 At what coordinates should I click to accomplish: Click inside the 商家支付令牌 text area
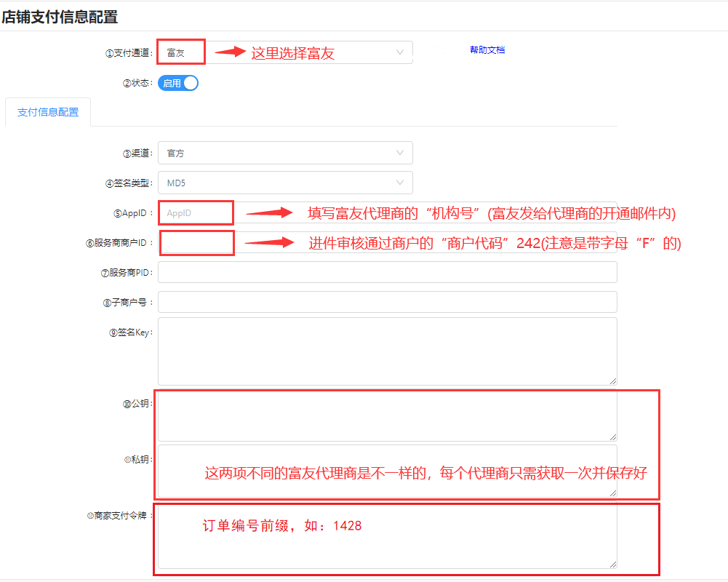tap(387, 536)
